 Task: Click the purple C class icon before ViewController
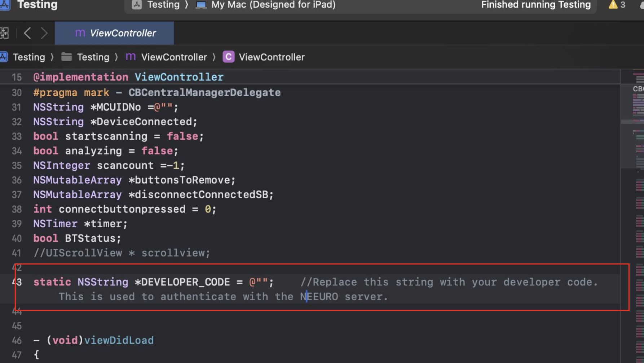click(x=228, y=57)
